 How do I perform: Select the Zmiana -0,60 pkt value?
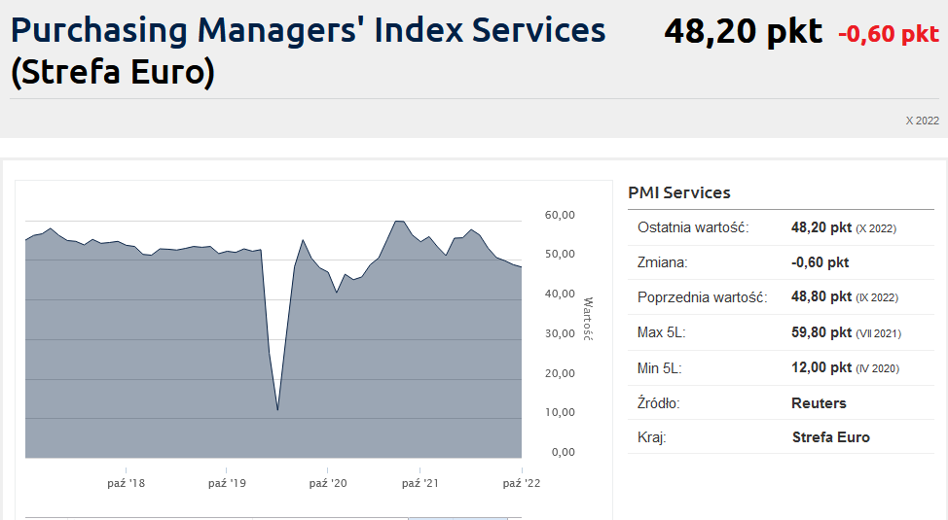pos(820,262)
